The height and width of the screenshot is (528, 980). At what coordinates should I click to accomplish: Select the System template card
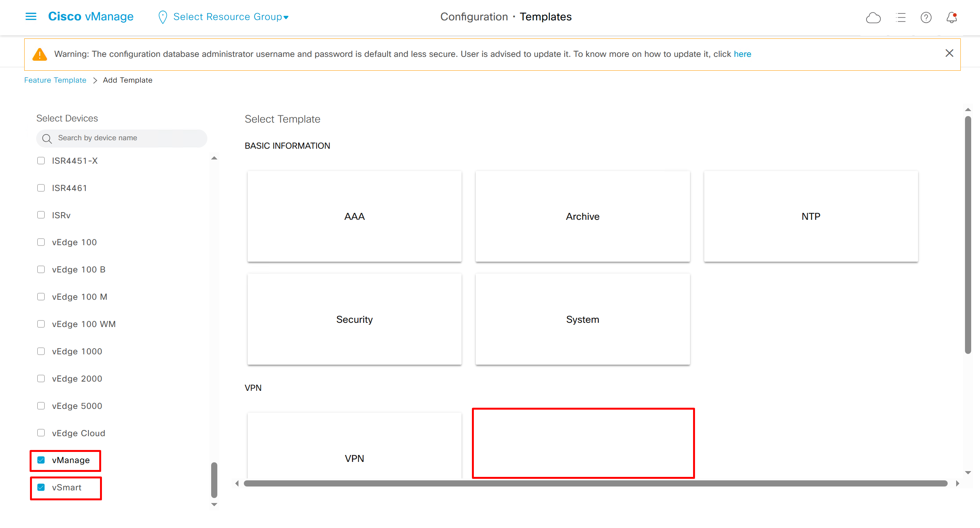pos(582,319)
